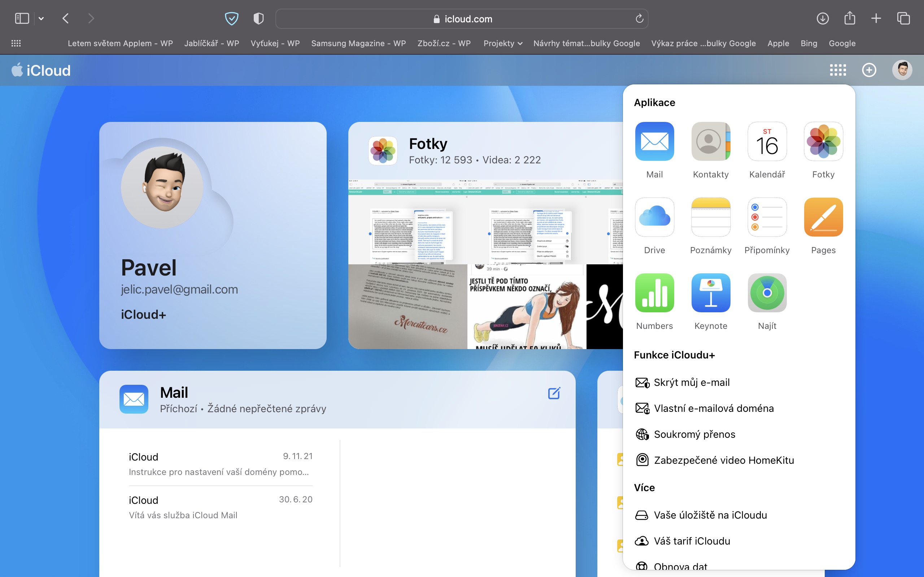The height and width of the screenshot is (577, 924).
Task: Open Vaše úložiště na iCloudu link
Action: [710, 515]
